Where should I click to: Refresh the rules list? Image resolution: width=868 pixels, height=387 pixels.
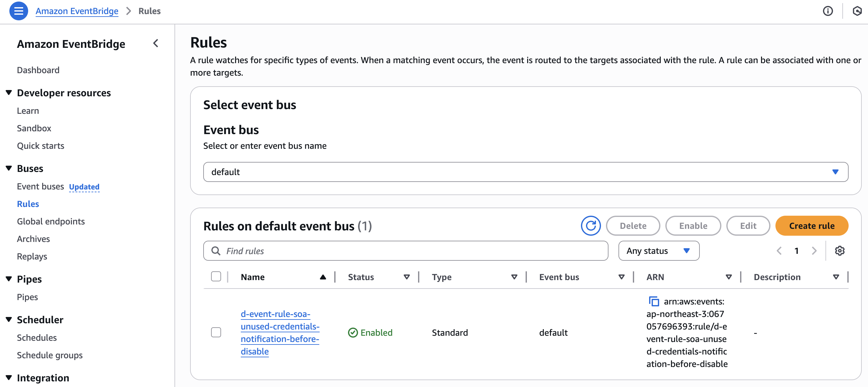[x=590, y=226]
